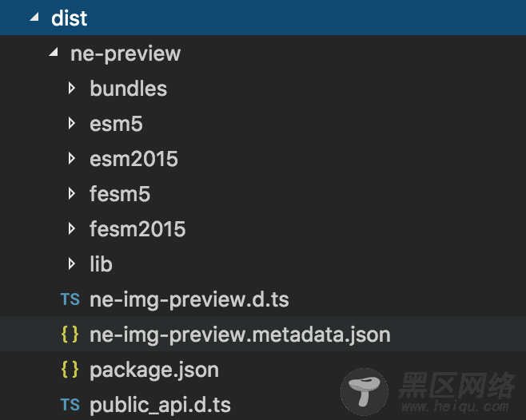Click JSON braces icon of ne-img-preview.metadata.json
The width and height of the screenshot is (526, 420).
pyautogui.click(x=70, y=335)
